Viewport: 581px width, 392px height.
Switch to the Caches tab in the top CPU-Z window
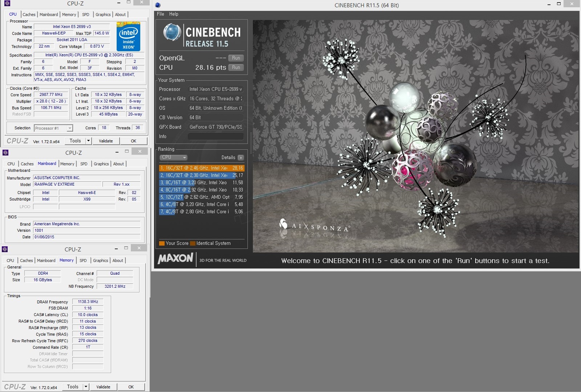click(29, 15)
